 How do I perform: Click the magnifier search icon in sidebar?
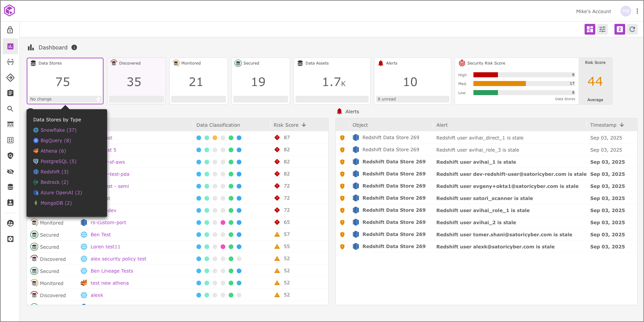(x=10, y=109)
